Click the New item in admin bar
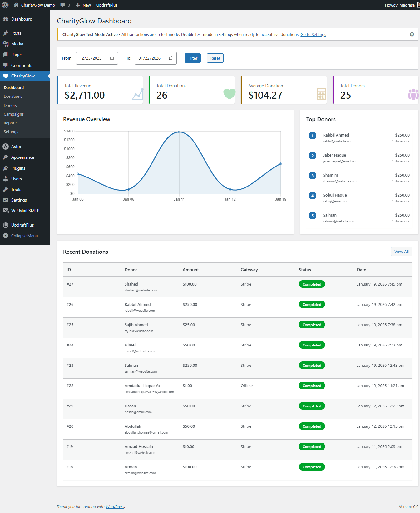The height and width of the screenshot is (513, 420). 83,5
